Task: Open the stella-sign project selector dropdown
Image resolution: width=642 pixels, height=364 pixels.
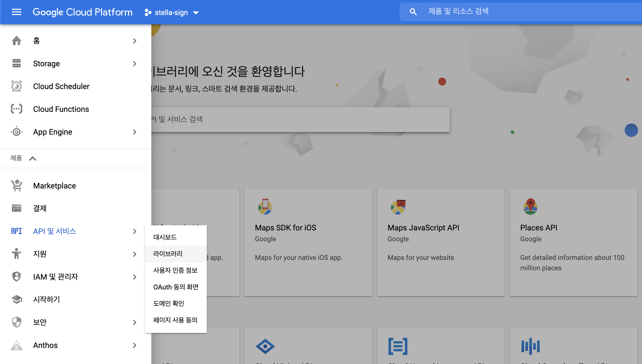Action: pos(172,12)
